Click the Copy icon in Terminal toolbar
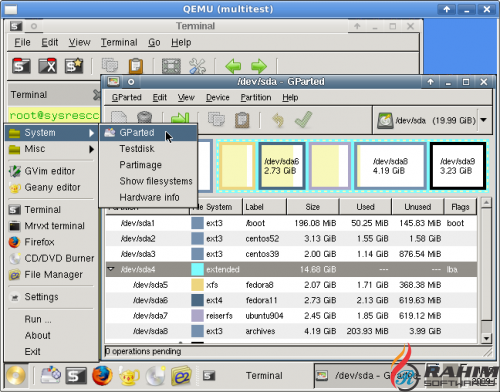The image size is (500, 392). [110, 65]
